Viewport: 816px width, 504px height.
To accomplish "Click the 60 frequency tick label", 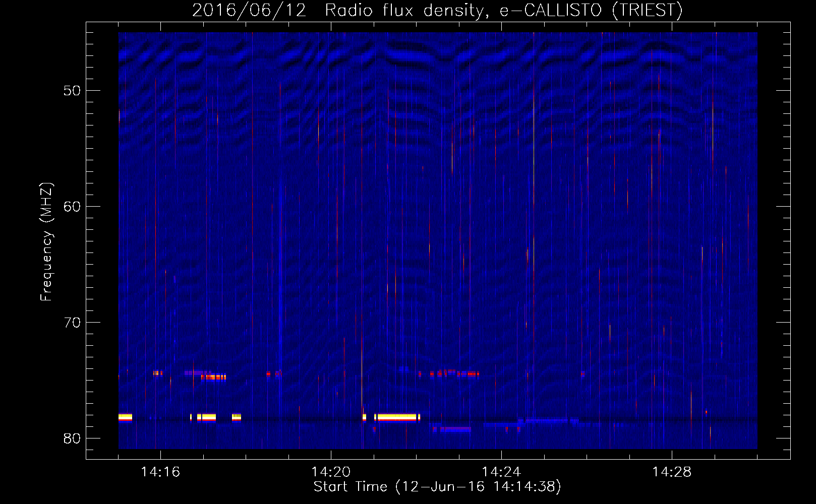I will point(73,207).
